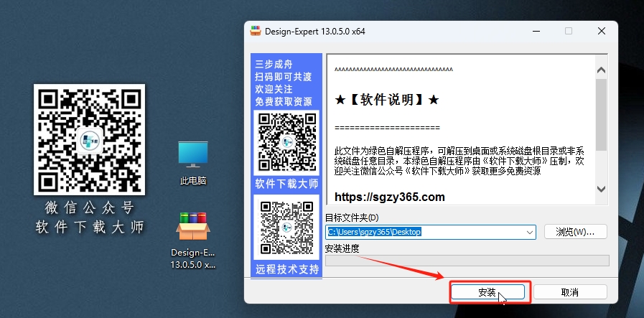Click the Design-Expert 13.0.5.0 x64 window title
644x318 pixels.
[x=315, y=32]
